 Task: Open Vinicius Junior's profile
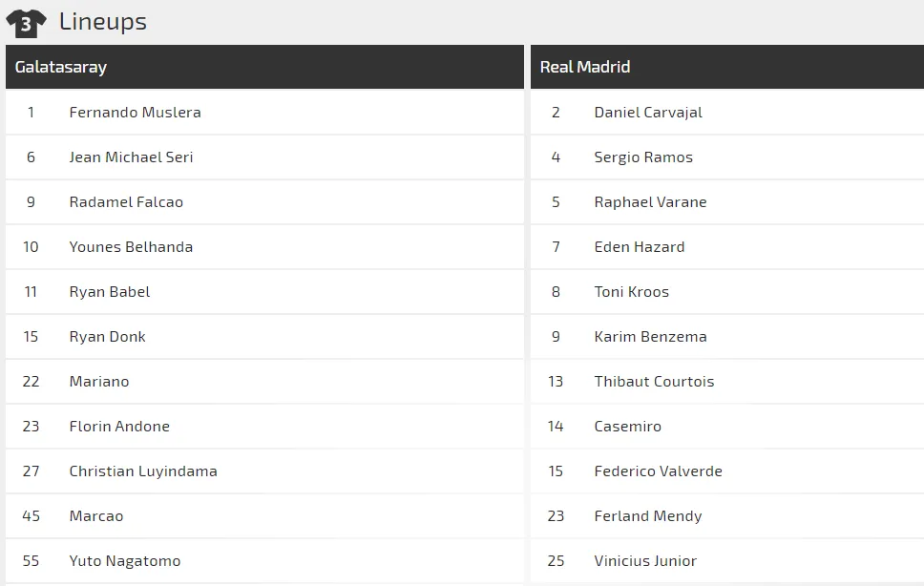645,560
